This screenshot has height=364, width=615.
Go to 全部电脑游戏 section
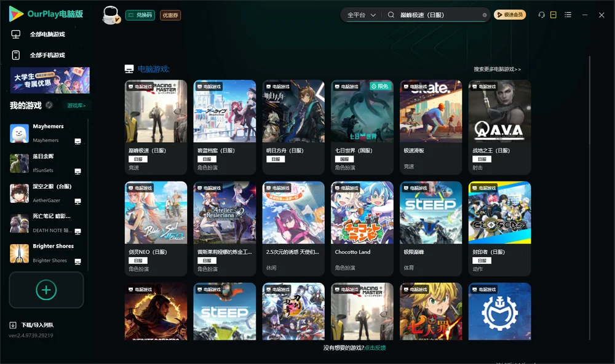pyautogui.click(x=47, y=34)
